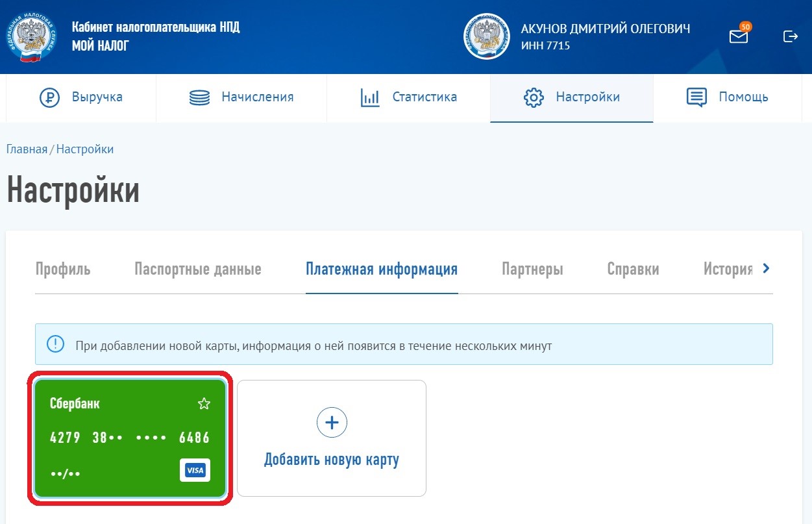This screenshot has width=812, height=524.
Task: Click the plus icon to add card
Action: 332,423
